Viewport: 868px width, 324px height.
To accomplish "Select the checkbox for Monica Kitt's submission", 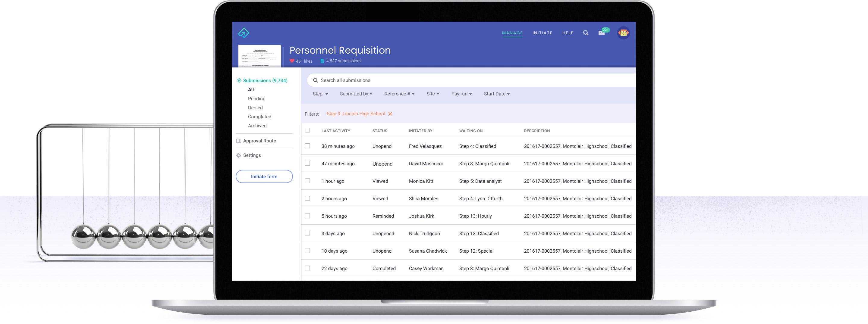I will point(307,181).
